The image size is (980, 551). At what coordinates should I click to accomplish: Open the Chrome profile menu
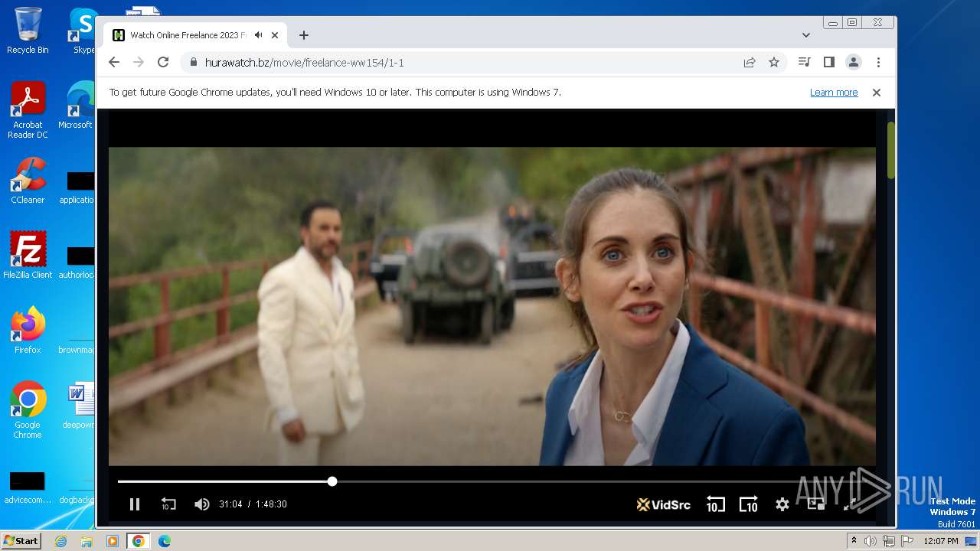[853, 63]
